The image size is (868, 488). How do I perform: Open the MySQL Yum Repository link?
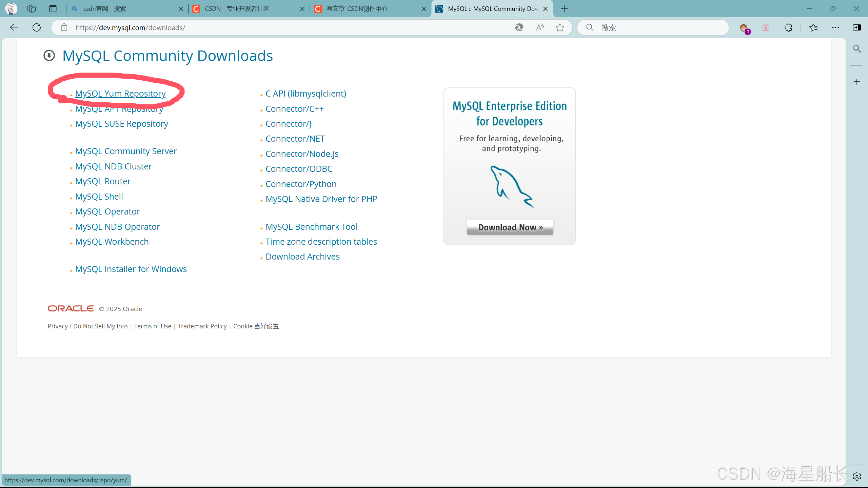tap(120, 94)
